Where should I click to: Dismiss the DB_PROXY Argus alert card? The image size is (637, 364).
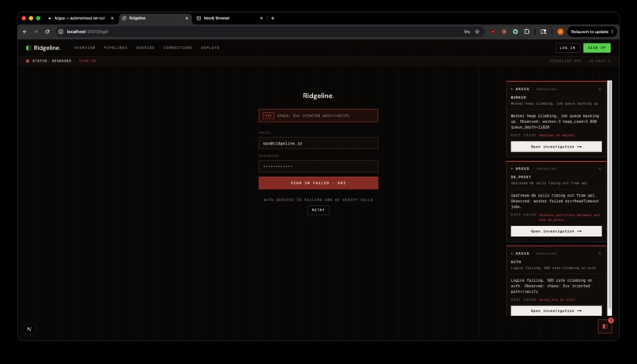pos(599,169)
